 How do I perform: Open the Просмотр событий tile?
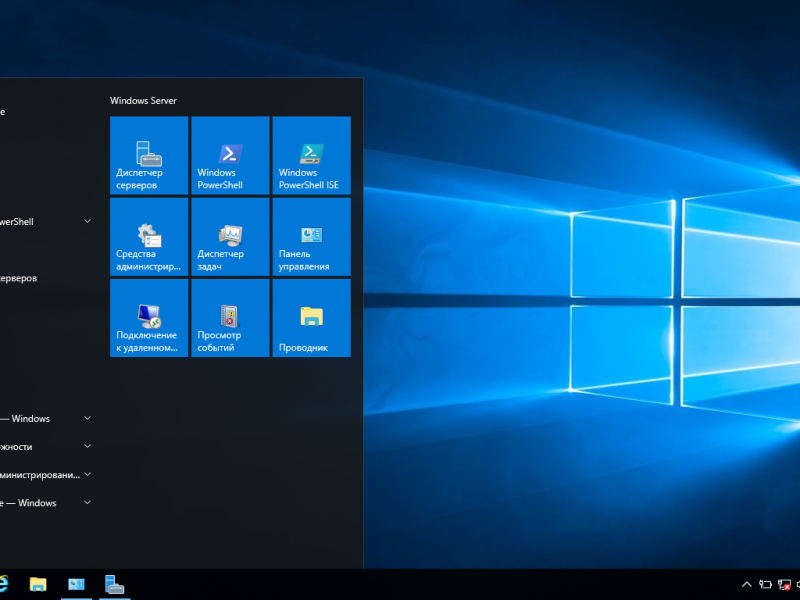click(x=230, y=318)
